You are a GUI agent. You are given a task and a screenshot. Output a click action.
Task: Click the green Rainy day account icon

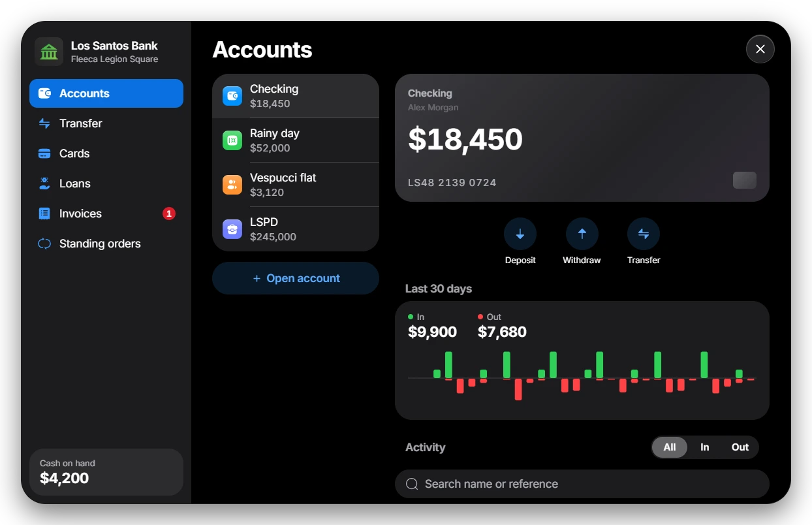232,140
